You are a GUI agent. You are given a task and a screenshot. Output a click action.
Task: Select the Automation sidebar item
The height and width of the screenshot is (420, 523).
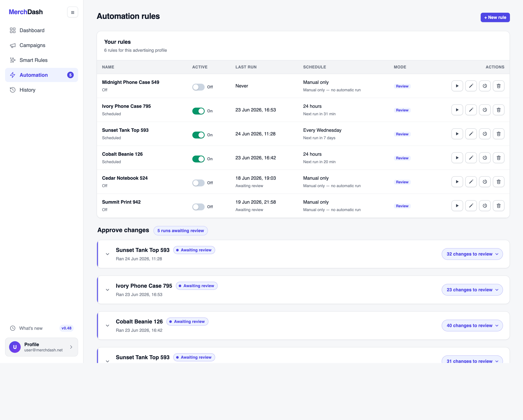click(41, 75)
